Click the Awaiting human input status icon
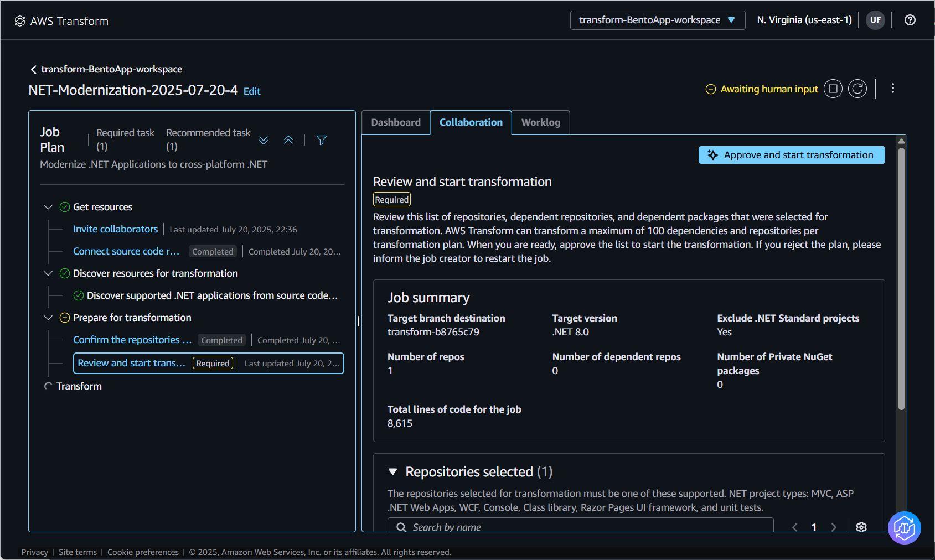 pos(711,89)
